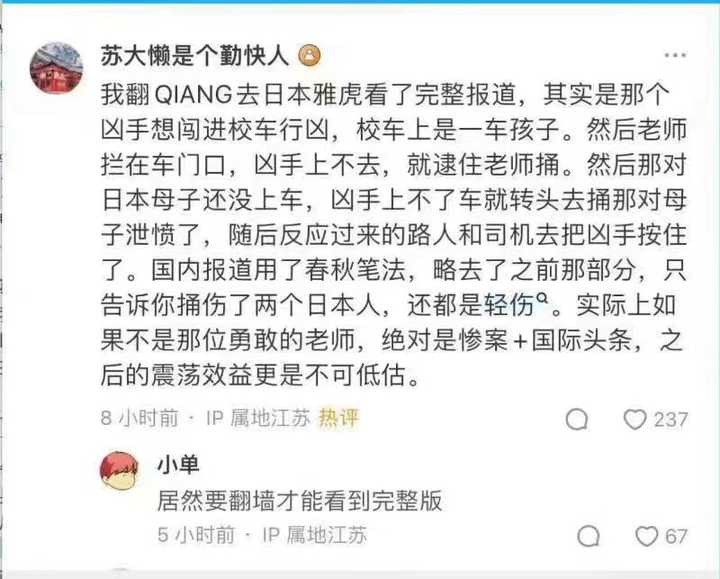The height and width of the screenshot is (579, 720).
Task: Open 小单's profile avatar
Action: 119,470
